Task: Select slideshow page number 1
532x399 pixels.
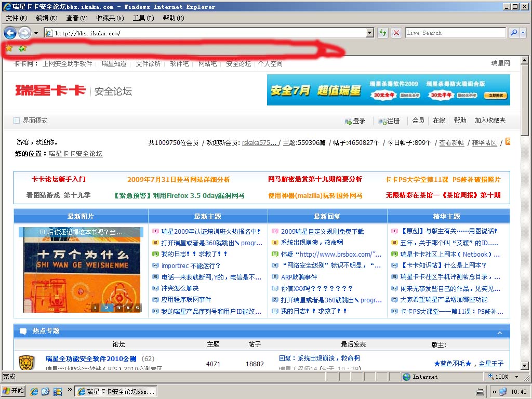Action: (x=95, y=308)
